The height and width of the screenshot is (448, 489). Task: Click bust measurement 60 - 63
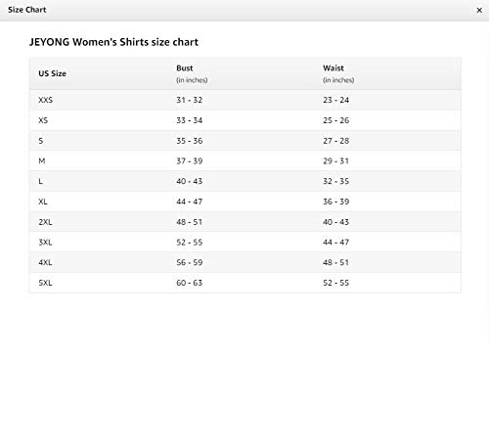click(x=190, y=283)
